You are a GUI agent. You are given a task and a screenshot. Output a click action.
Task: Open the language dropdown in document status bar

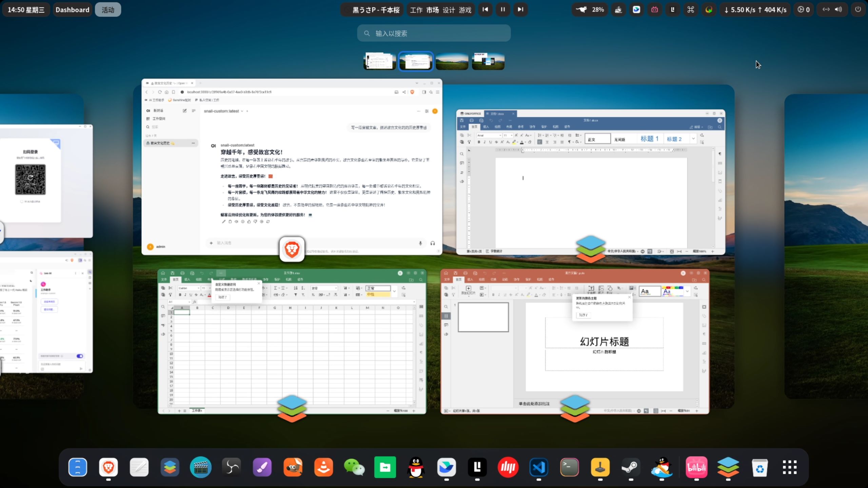[x=623, y=251]
